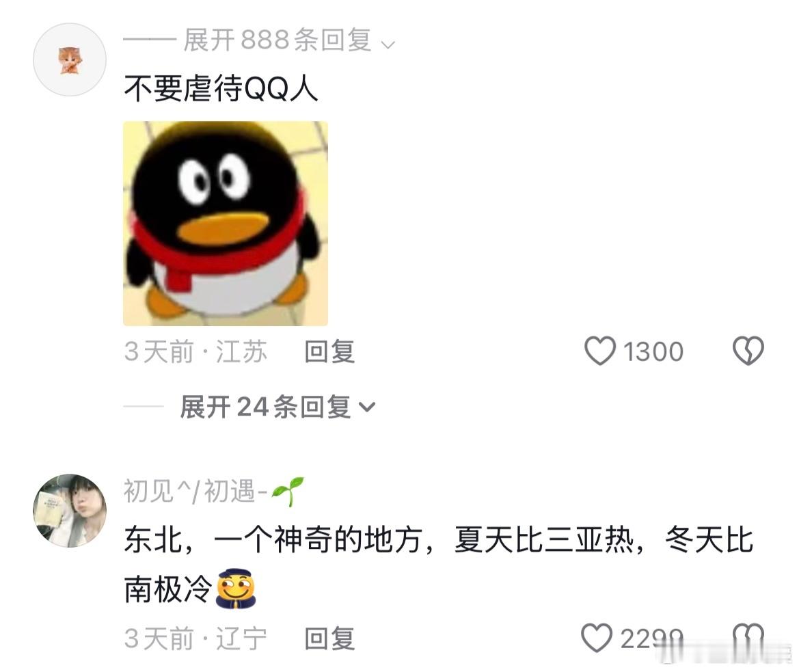This screenshot has height=672, width=799.
Task: Like the QQ penguin comment
Action: click(x=599, y=351)
